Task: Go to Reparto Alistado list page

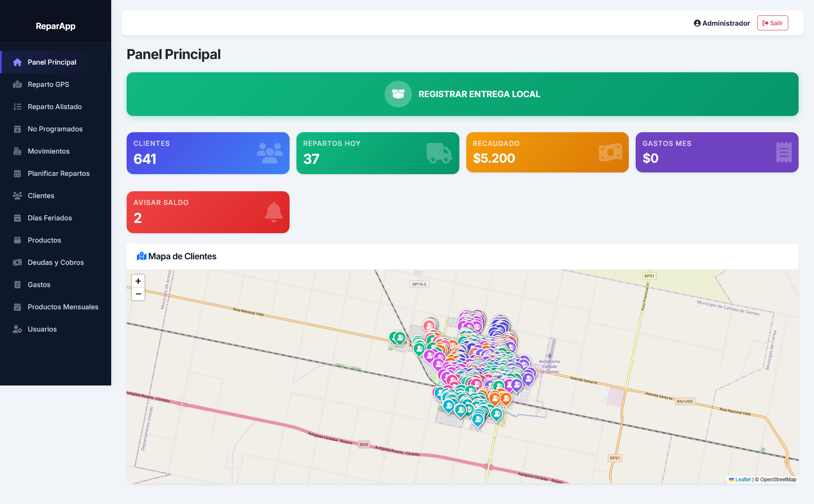Action: pos(56,107)
